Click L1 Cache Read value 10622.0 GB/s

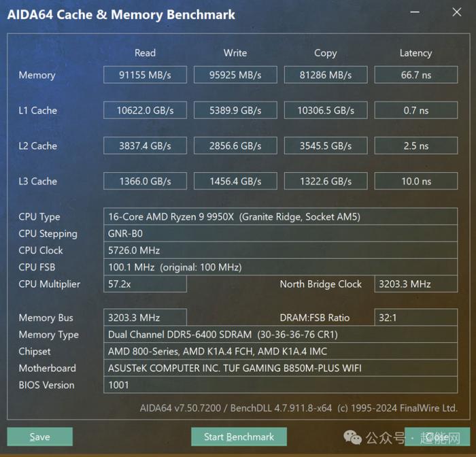[145, 110]
